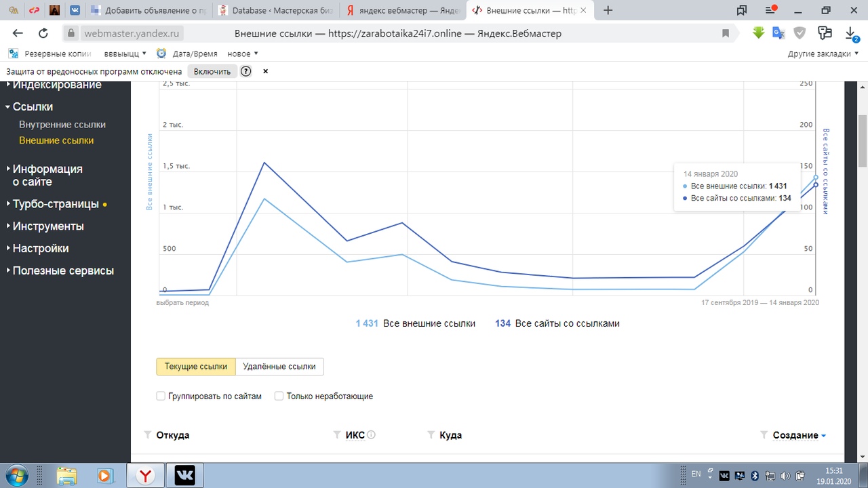Open Windows Explorer from the taskbar
The width and height of the screenshot is (868, 488).
[x=66, y=476]
